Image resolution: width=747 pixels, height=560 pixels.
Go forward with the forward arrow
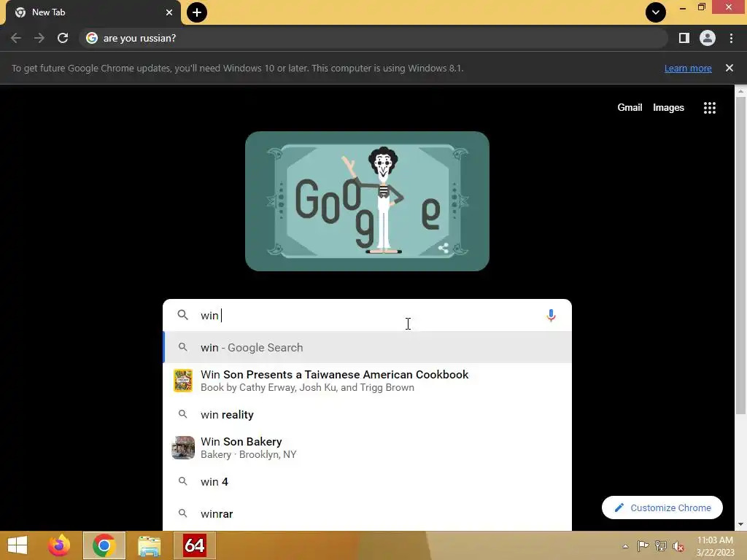click(39, 38)
